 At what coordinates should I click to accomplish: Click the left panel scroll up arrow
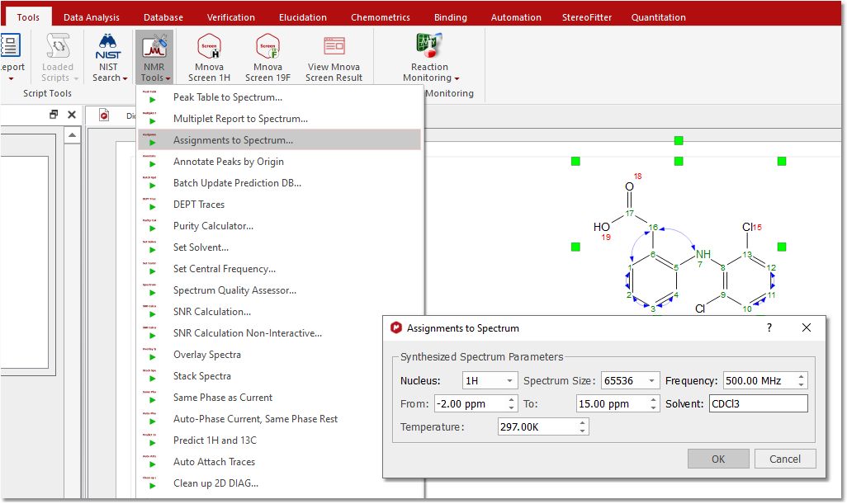point(72,135)
